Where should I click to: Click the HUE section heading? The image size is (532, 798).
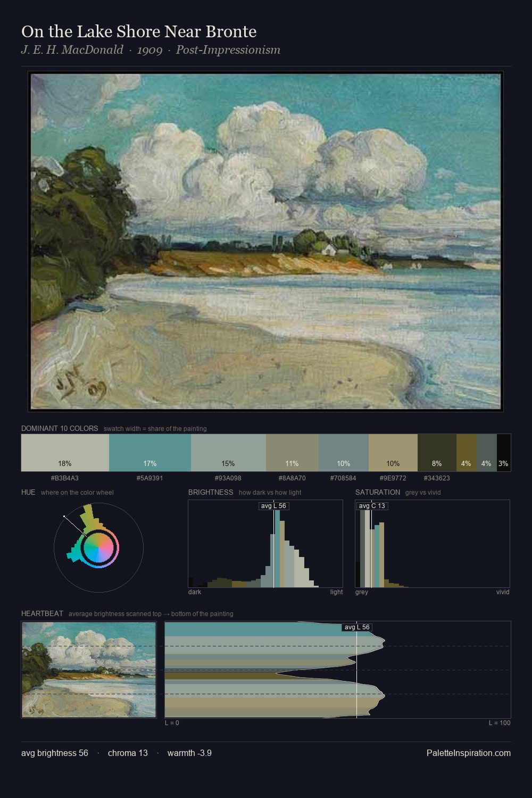pyautogui.click(x=28, y=492)
